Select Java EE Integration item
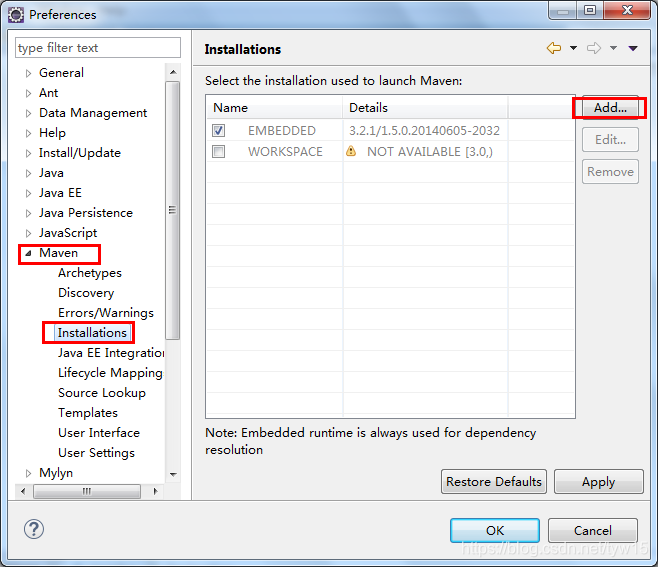 coord(111,353)
